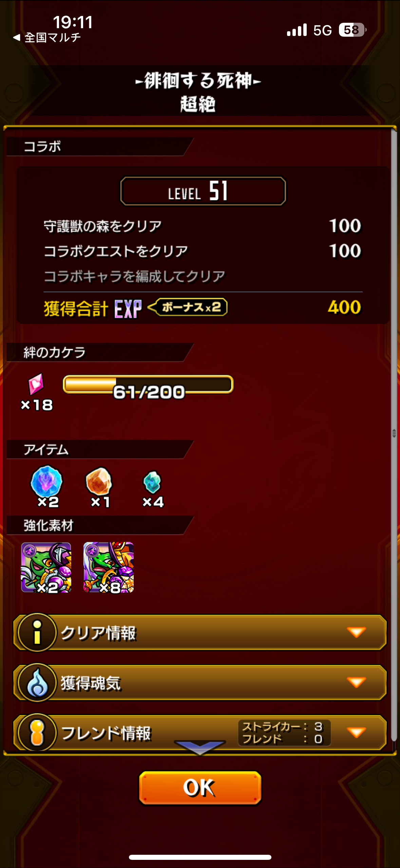
Task: Tap the blue flame icon beside 獲得魂気
Action: point(37,683)
